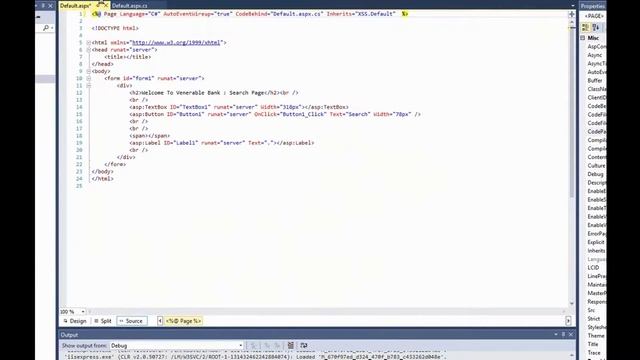Select the Culture property row

(x=596, y=165)
